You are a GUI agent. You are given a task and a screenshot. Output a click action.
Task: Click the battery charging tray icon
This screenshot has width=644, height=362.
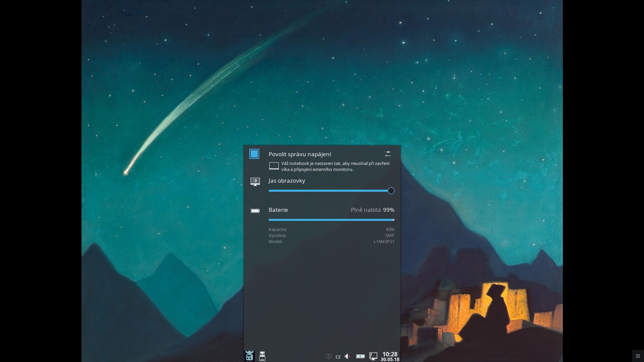pyautogui.click(x=361, y=356)
